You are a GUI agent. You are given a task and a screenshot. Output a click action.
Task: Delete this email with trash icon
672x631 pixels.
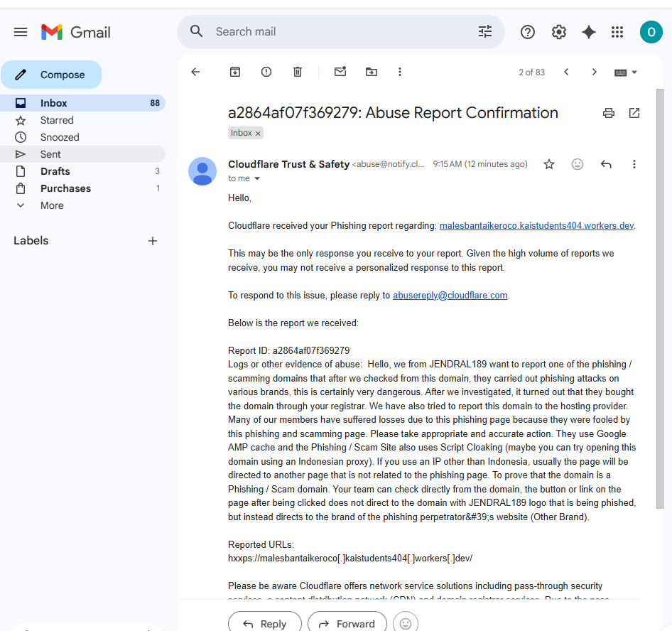[x=298, y=72]
